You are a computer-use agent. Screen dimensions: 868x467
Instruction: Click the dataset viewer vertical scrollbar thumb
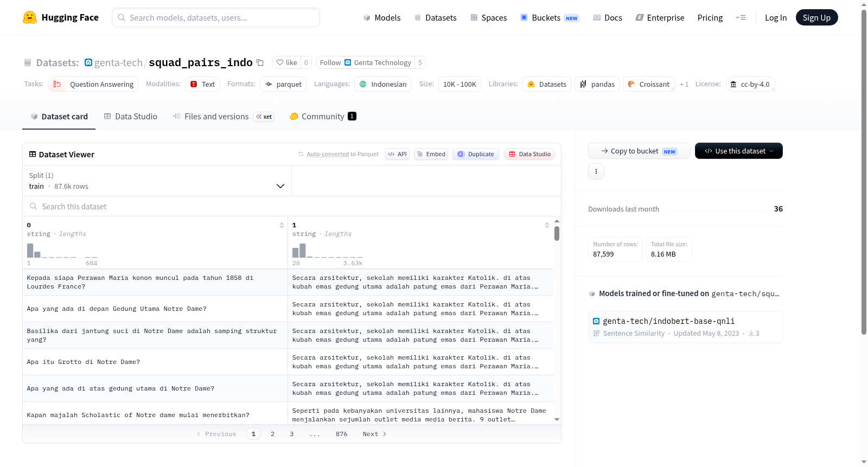pos(557,234)
